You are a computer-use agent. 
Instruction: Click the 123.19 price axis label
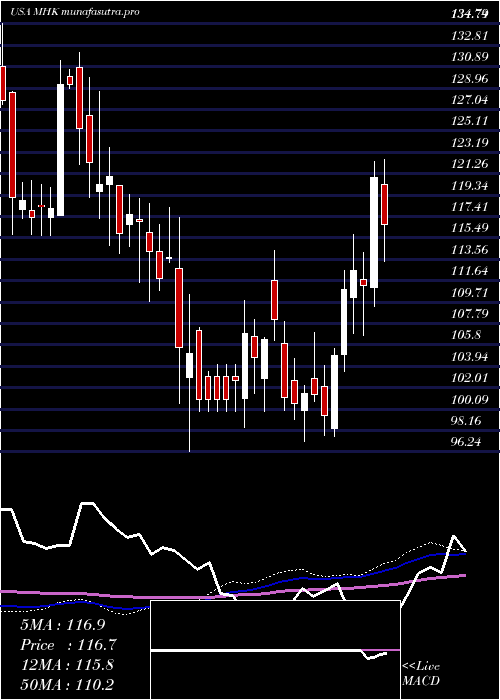pos(469,142)
